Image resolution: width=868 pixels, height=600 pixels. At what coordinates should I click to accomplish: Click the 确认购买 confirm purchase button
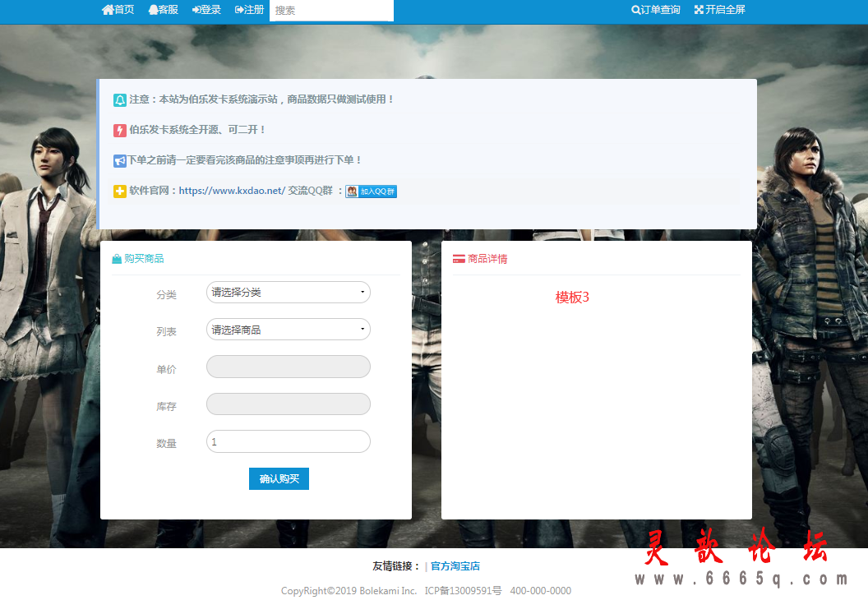(x=279, y=479)
